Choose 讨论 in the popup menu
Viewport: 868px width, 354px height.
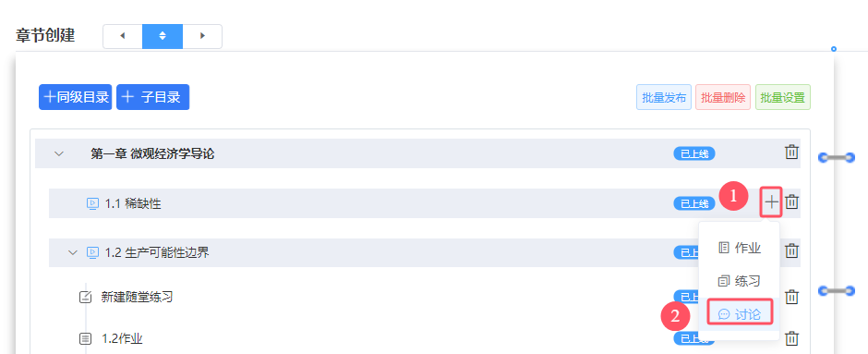[x=740, y=314]
